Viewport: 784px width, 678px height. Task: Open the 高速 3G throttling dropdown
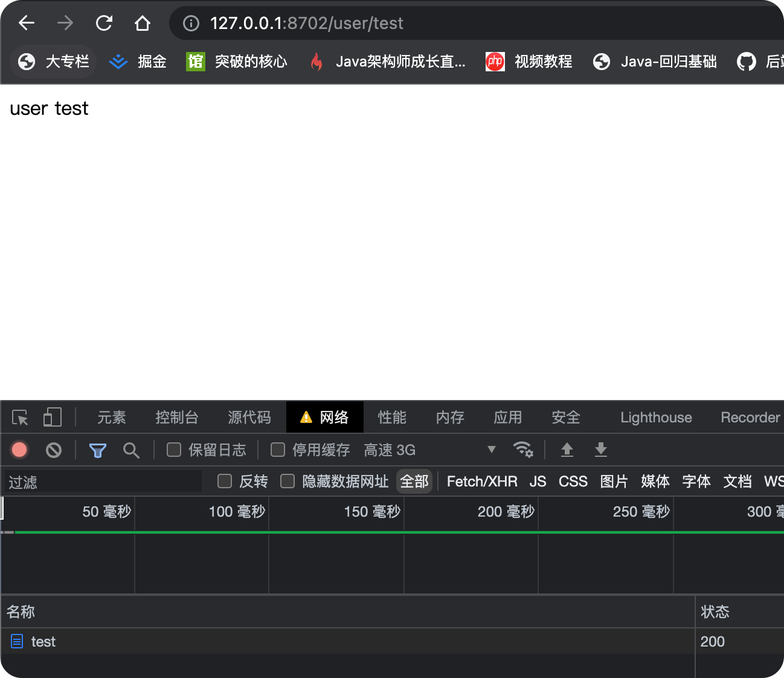tap(430, 450)
